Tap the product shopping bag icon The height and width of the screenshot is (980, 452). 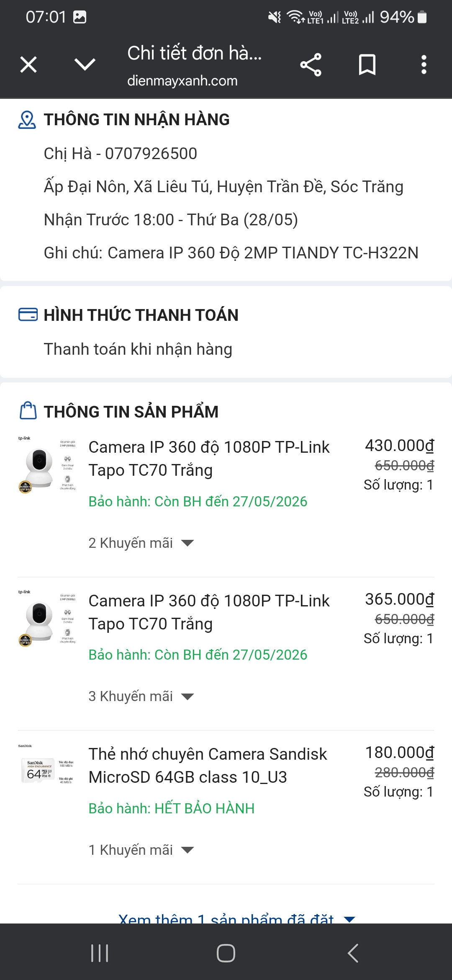[28, 411]
